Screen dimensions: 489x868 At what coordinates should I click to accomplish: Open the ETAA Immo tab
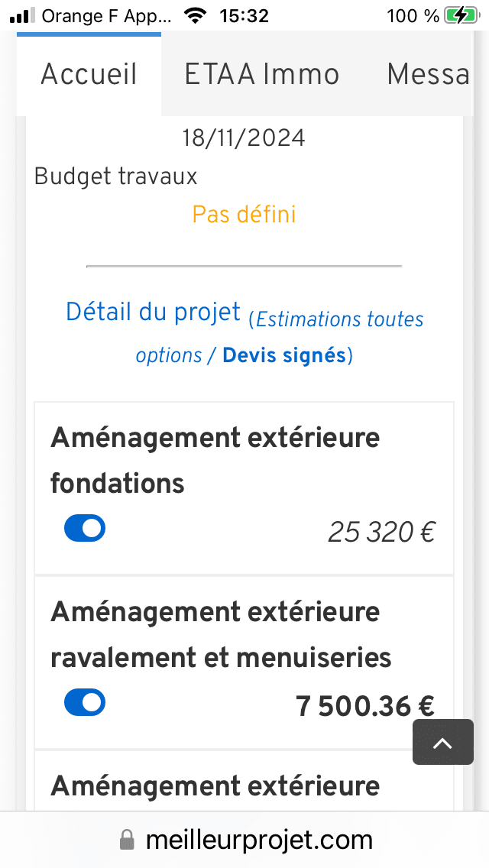(x=261, y=74)
